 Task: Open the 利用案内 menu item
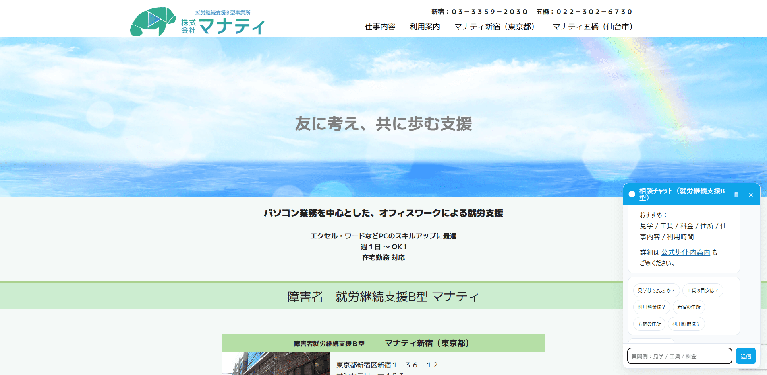click(425, 27)
